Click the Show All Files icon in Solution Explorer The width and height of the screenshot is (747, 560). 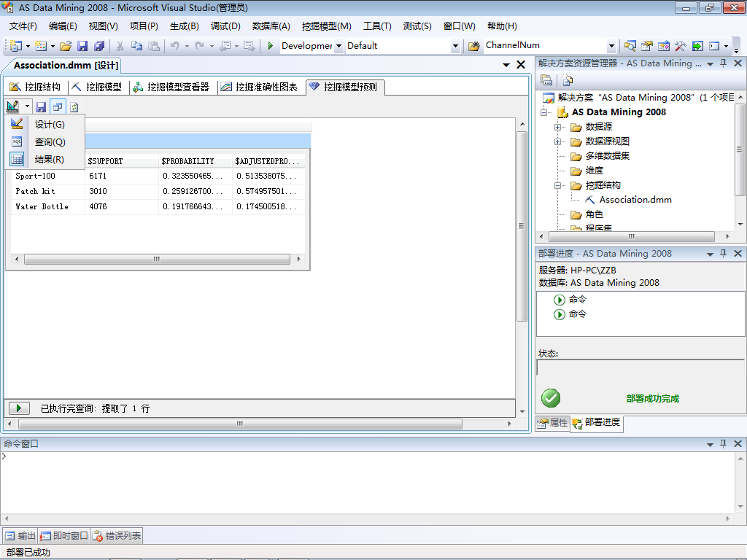point(567,80)
